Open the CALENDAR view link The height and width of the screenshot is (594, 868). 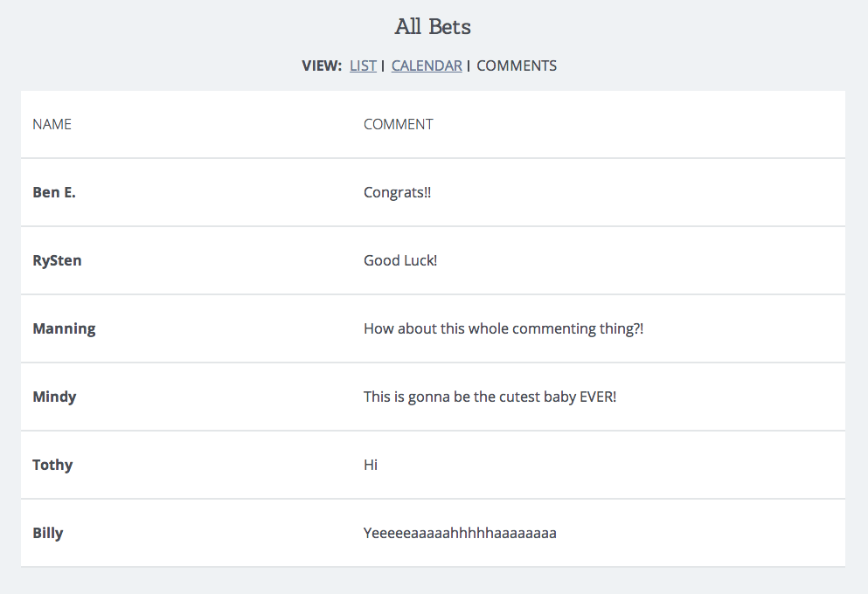(x=427, y=66)
